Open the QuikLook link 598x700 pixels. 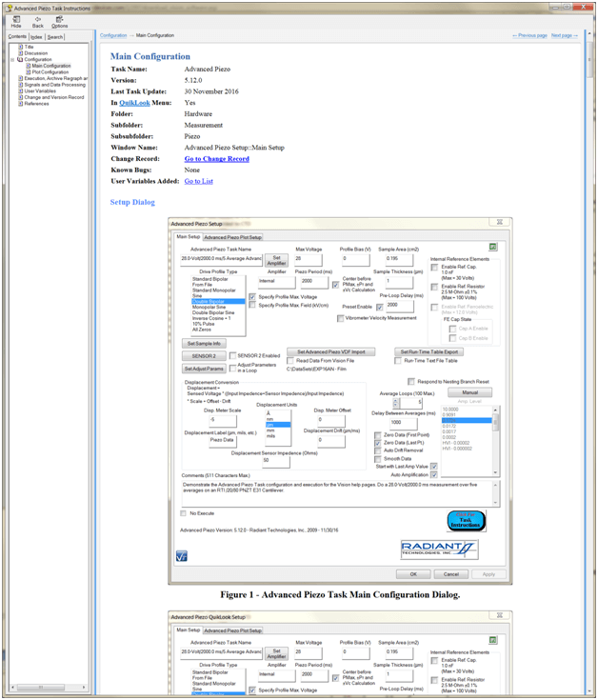(134, 103)
